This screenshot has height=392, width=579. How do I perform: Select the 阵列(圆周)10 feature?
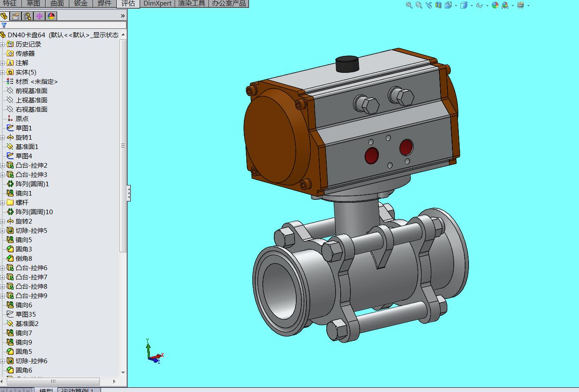tap(34, 212)
